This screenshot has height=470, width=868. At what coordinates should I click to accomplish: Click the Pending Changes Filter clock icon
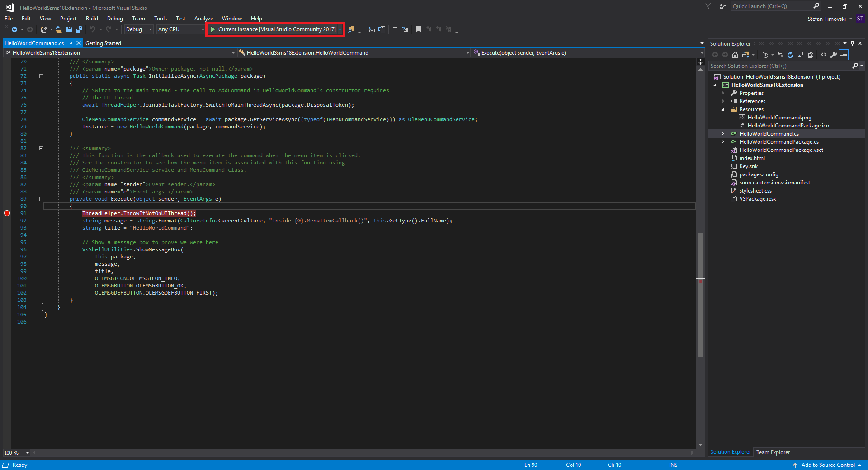(765, 55)
